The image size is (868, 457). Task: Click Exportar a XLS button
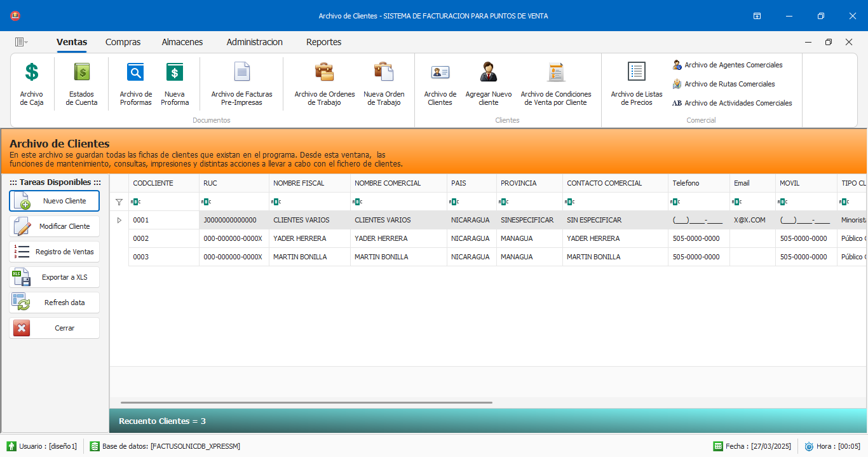55,277
